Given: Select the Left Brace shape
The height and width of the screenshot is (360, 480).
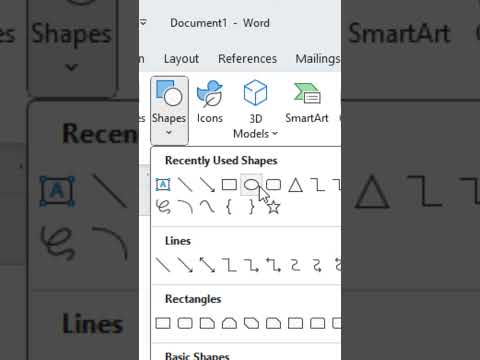Looking at the screenshot, I should (229, 207).
